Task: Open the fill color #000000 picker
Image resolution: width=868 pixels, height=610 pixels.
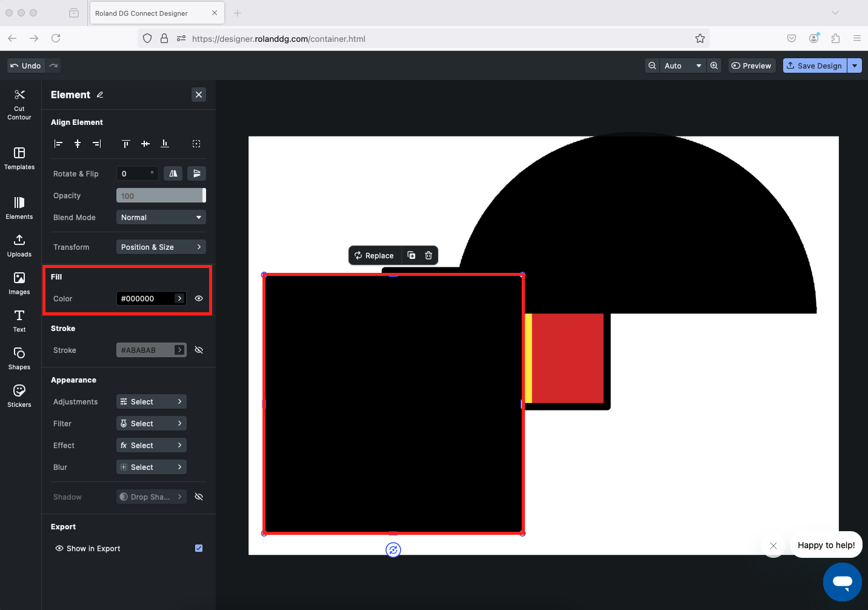Action: click(151, 298)
